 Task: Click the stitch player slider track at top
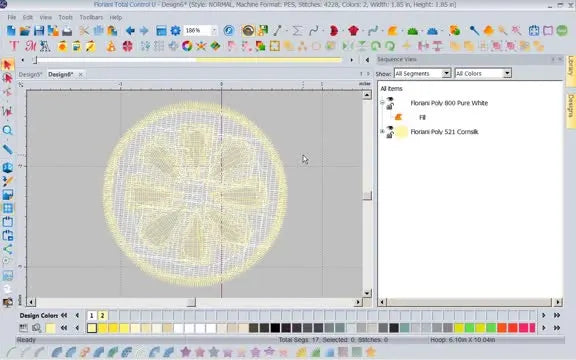coord(188,60)
